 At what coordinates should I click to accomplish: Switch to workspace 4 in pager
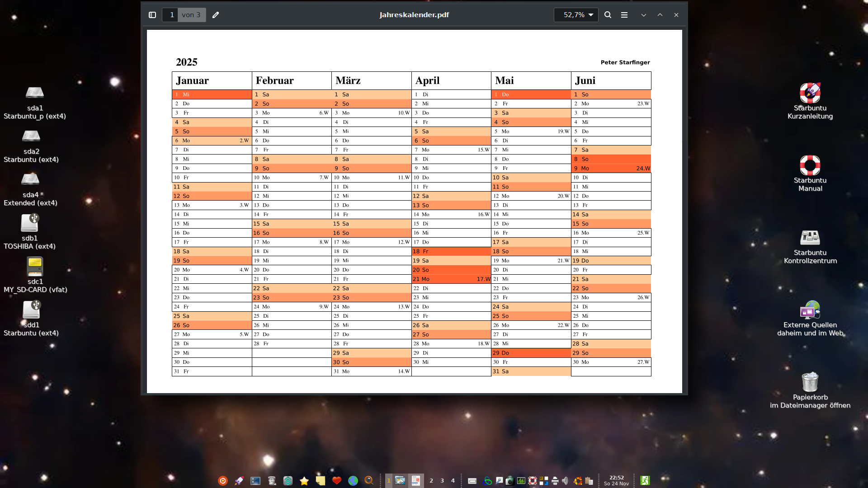[453, 481]
